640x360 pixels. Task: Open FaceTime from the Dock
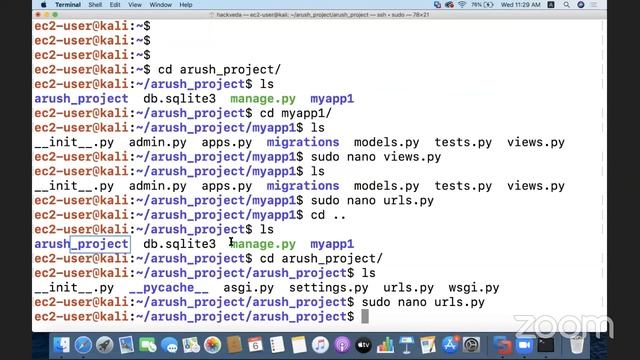coord(148,345)
